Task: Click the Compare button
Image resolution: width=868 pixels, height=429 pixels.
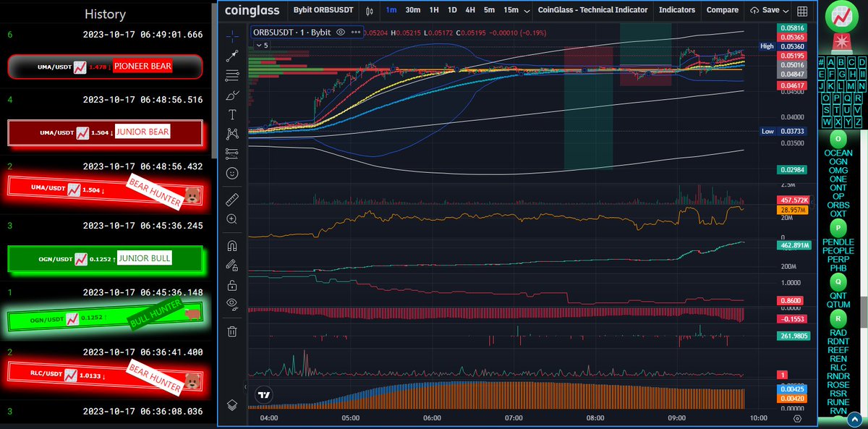Action: (x=722, y=10)
